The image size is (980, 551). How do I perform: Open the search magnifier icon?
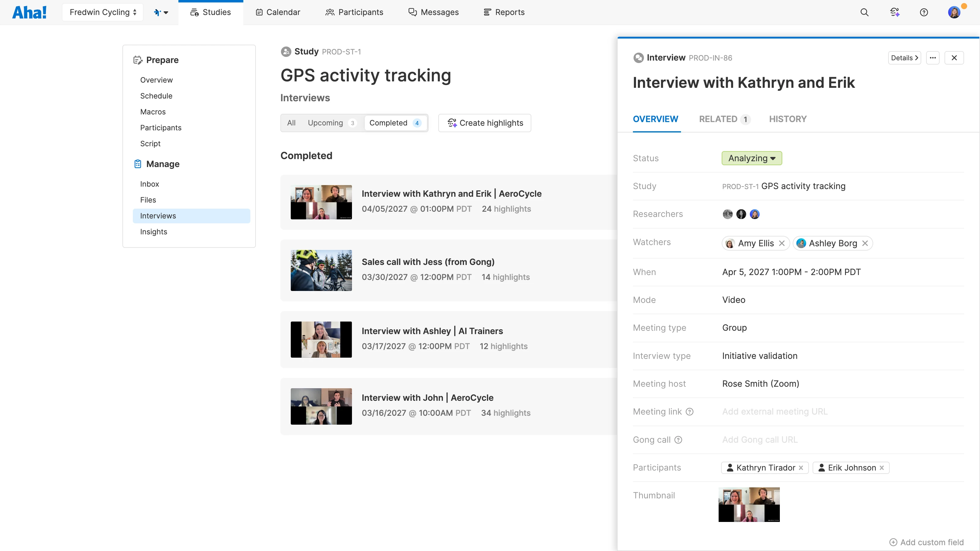pos(864,12)
